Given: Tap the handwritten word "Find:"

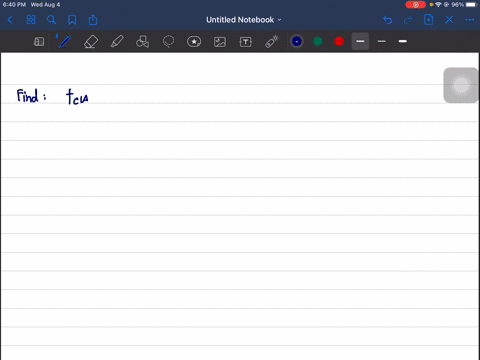Looking at the screenshot, I should coord(31,96).
